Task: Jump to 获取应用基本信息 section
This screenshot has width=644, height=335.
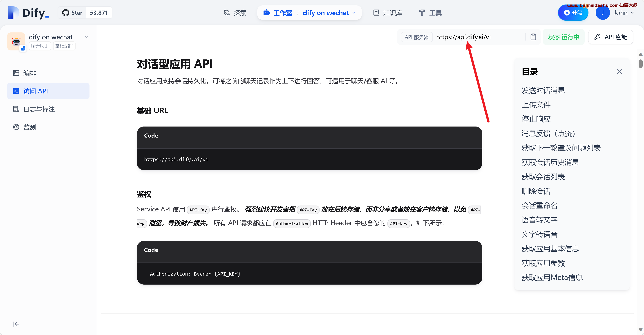Action: coord(550,249)
